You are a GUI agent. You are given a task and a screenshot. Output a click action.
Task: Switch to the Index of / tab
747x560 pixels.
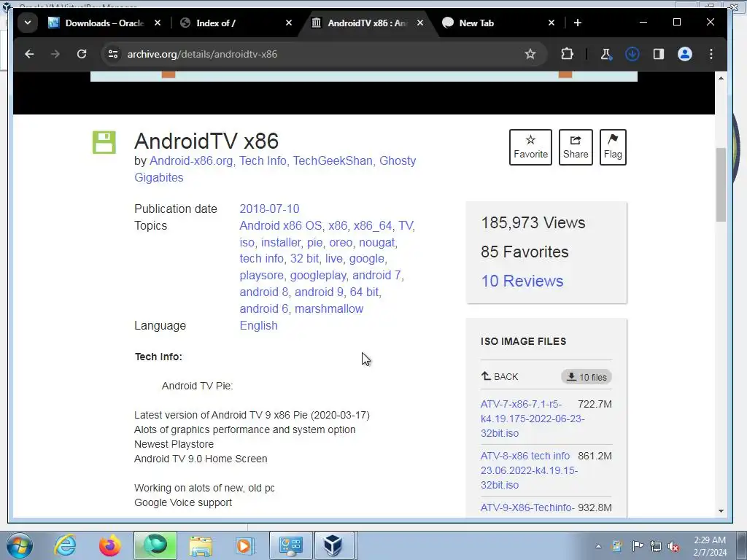(x=233, y=23)
